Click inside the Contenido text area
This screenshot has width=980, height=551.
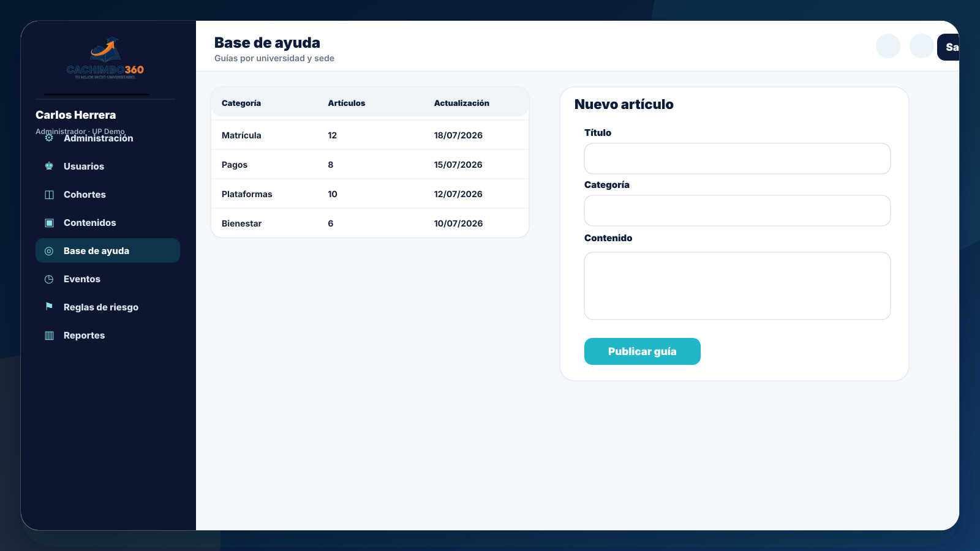[x=737, y=286]
